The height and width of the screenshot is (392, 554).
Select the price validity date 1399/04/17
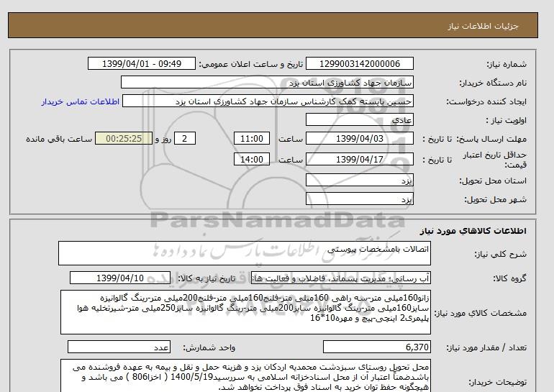(x=359, y=159)
